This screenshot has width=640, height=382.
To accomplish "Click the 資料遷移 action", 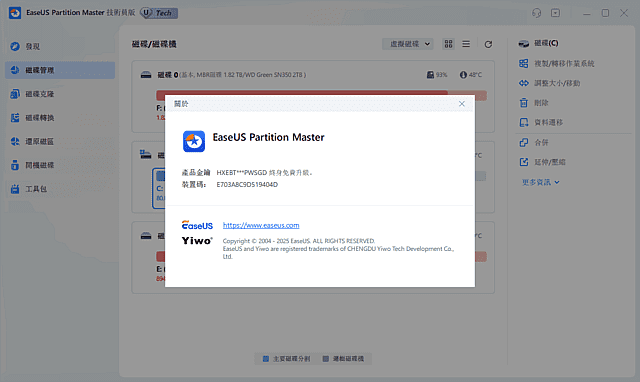I will pos(549,122).
